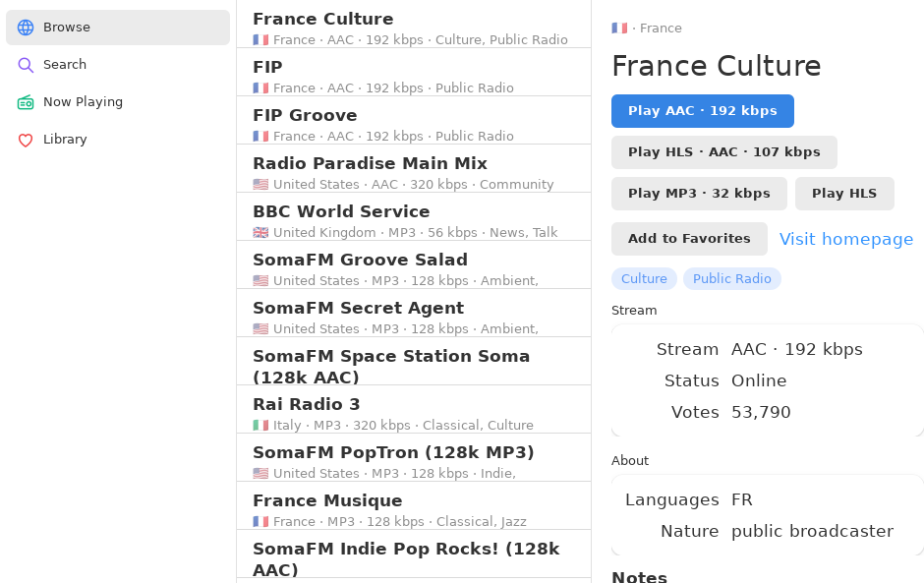Viewport: 924px width, 583px height.
Task: Play MP3 32 kbps stream
Action: click(699, 194)
